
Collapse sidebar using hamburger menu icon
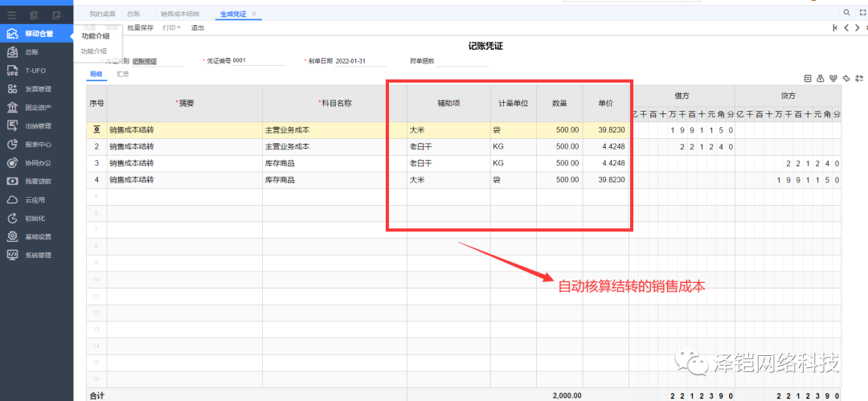pyautogui.click(x=12, y=14)
